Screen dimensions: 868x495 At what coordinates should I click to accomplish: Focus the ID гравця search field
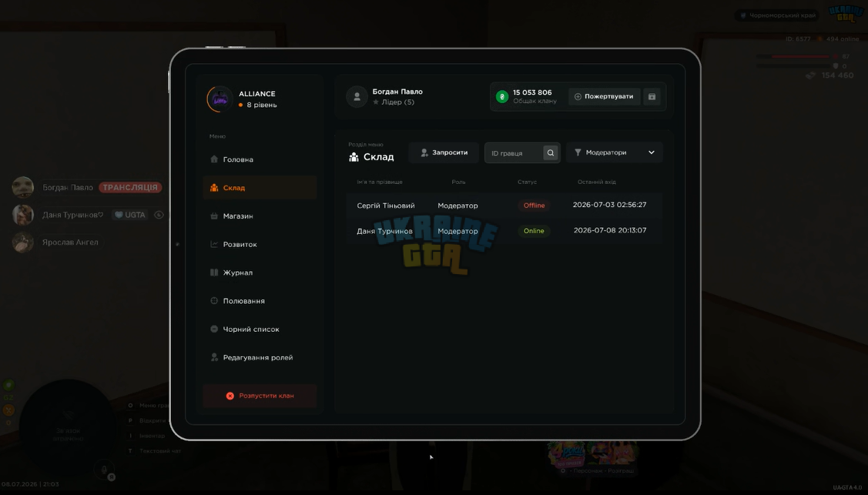tap(514, 152)
